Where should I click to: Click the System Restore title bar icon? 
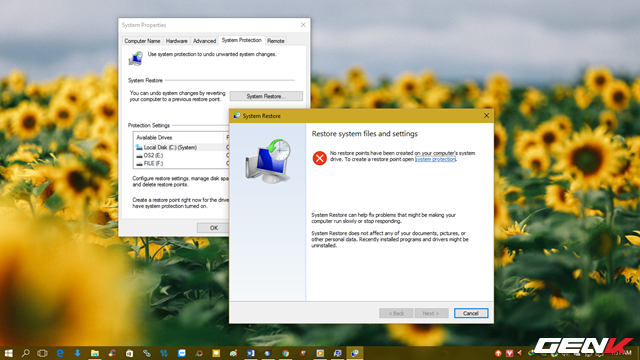[x=237, y=116]
